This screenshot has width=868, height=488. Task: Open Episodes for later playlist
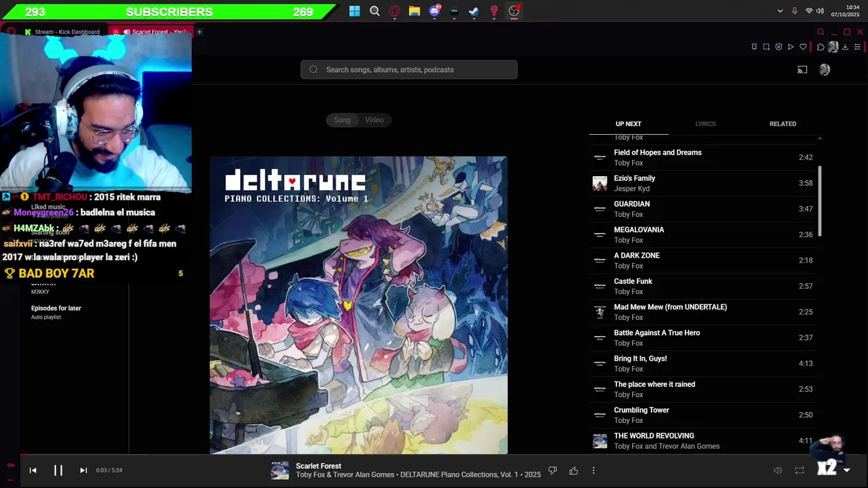tap(56, 312)
